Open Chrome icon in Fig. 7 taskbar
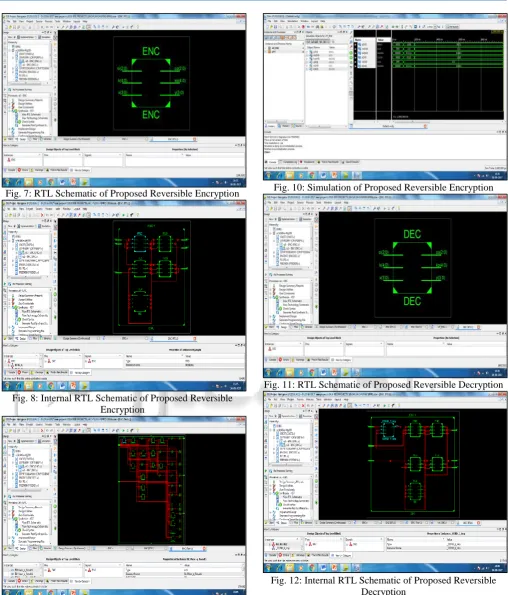 pos(51,182)
